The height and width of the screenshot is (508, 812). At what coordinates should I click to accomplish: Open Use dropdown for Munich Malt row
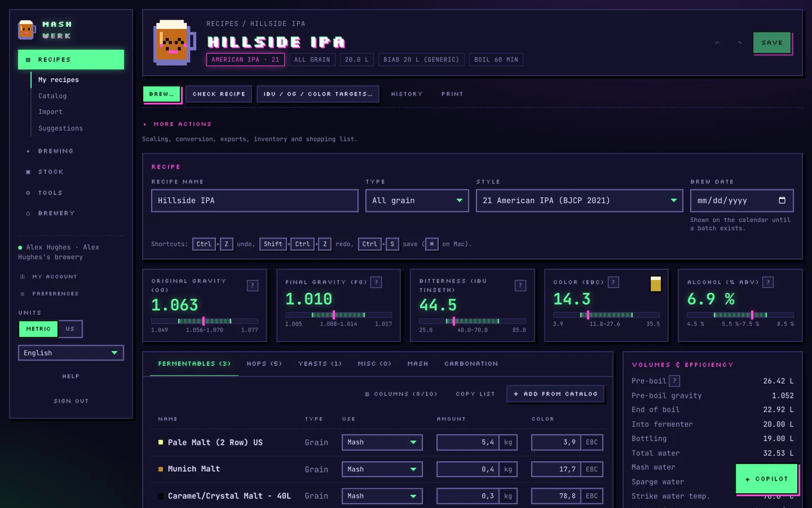382,469
